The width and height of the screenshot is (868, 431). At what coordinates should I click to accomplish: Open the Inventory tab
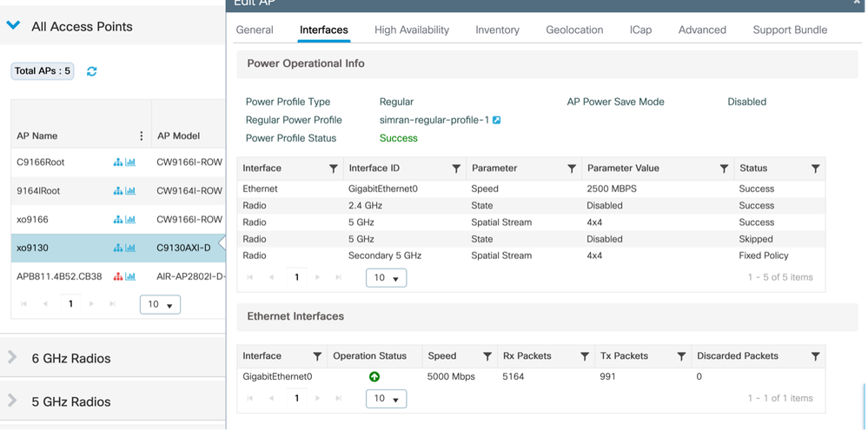pos(497,30)
